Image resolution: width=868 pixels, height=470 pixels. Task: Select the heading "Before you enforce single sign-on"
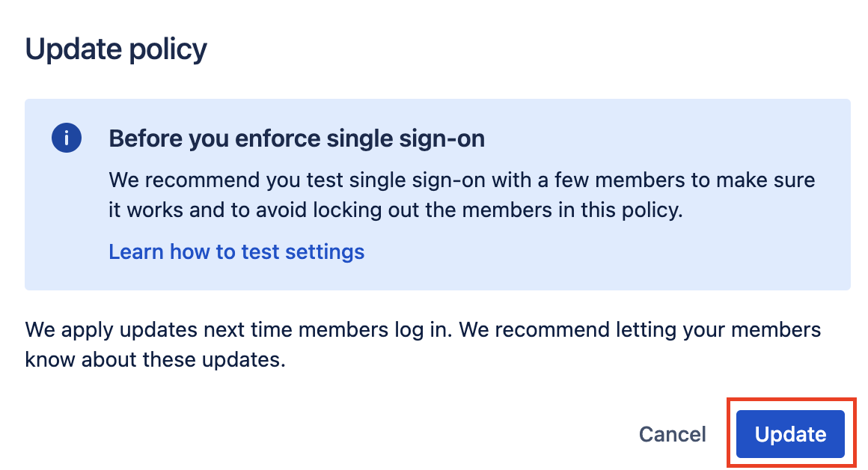tap(297, 138)
